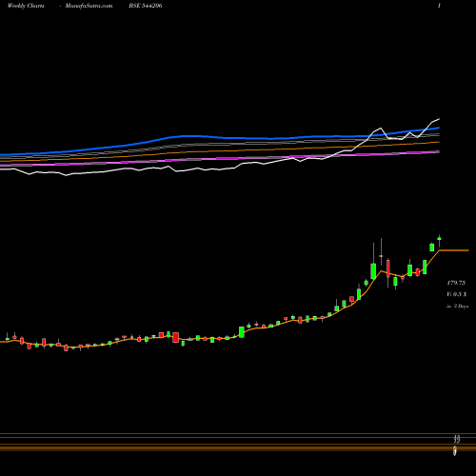Click the 'MunafaSutra.com' label
The image size is (476, 476).
89,6
